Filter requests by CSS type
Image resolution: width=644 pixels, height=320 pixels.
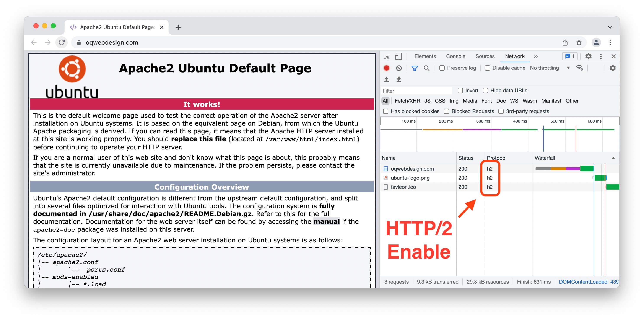coord(440,101)
